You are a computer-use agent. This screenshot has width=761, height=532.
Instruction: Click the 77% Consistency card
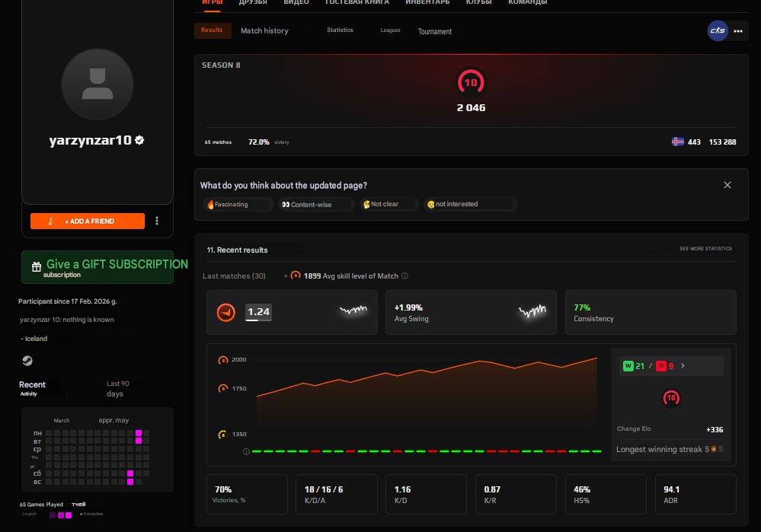point(651,313)
